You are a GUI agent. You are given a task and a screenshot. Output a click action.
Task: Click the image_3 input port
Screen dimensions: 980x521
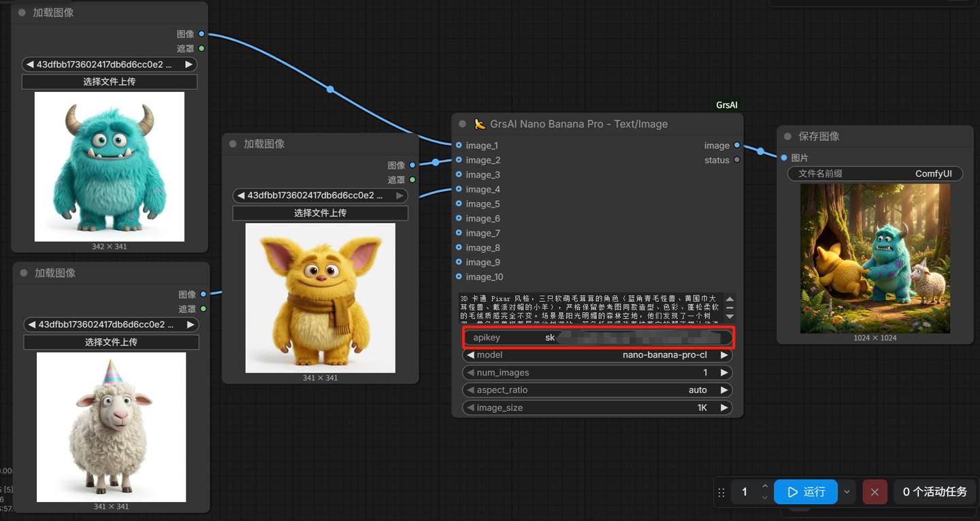459,175
